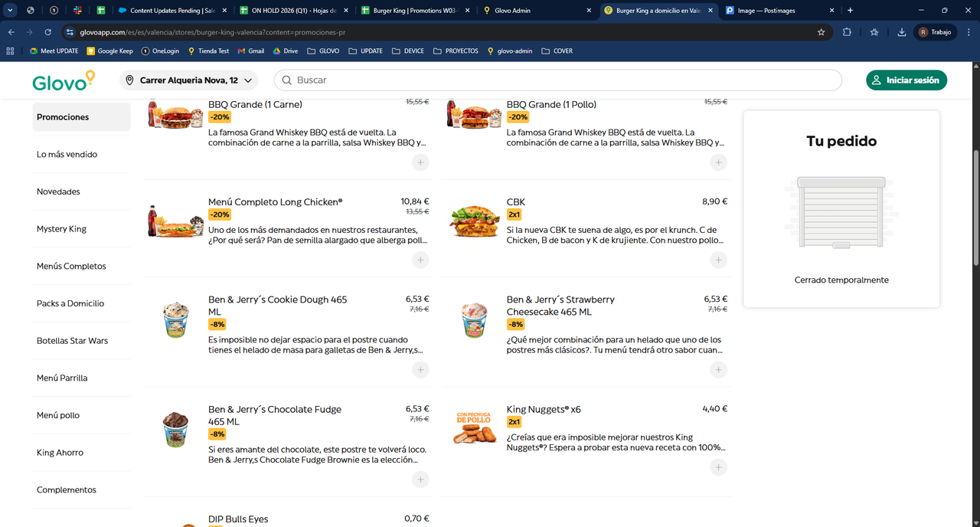
Task: Expand the GLOVO bookmarks folder
Action: [323, 51]
